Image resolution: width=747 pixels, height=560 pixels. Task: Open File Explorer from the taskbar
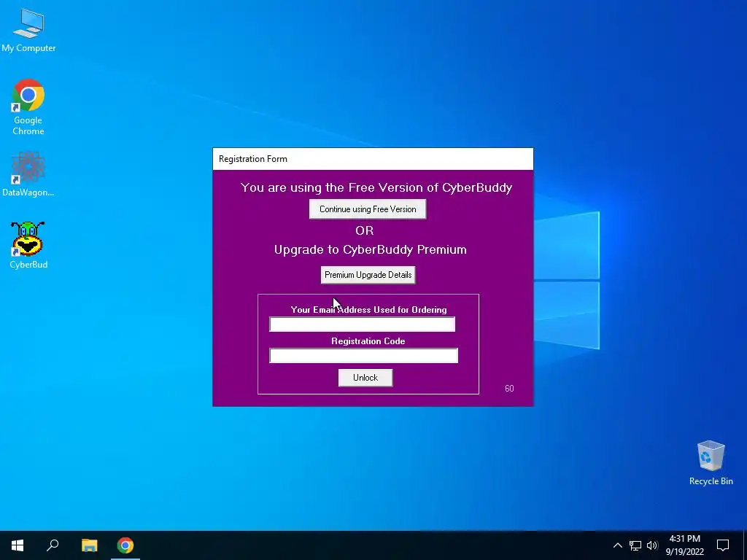point(89,545)
